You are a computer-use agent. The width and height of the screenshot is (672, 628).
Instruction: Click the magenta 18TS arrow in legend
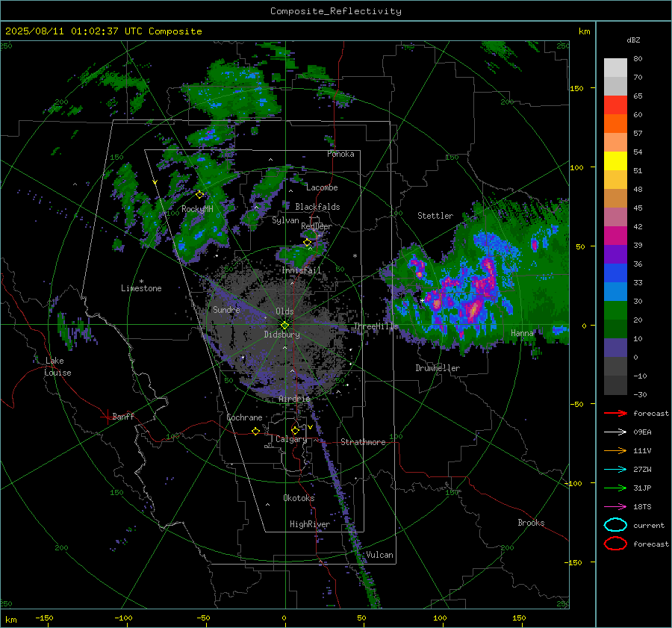[615, 507]
